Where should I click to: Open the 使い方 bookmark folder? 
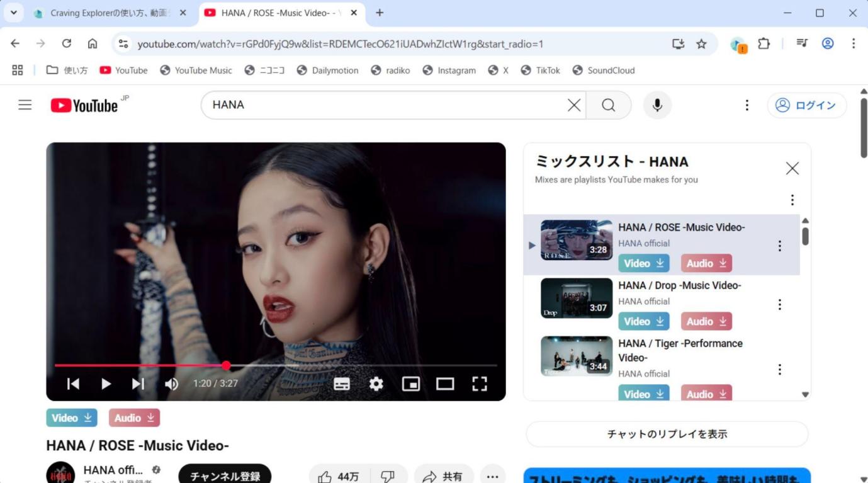click(x=67, y=71)
